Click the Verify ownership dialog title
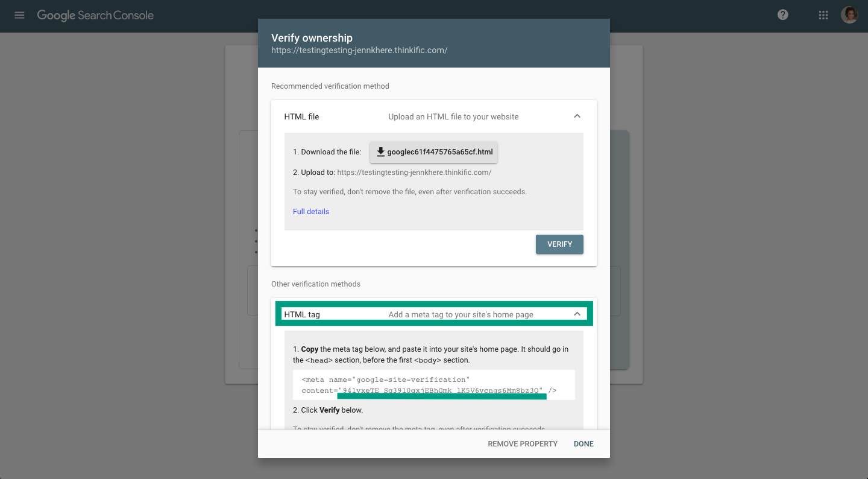This screenshot has width=868, height=479. pos(312,38)
